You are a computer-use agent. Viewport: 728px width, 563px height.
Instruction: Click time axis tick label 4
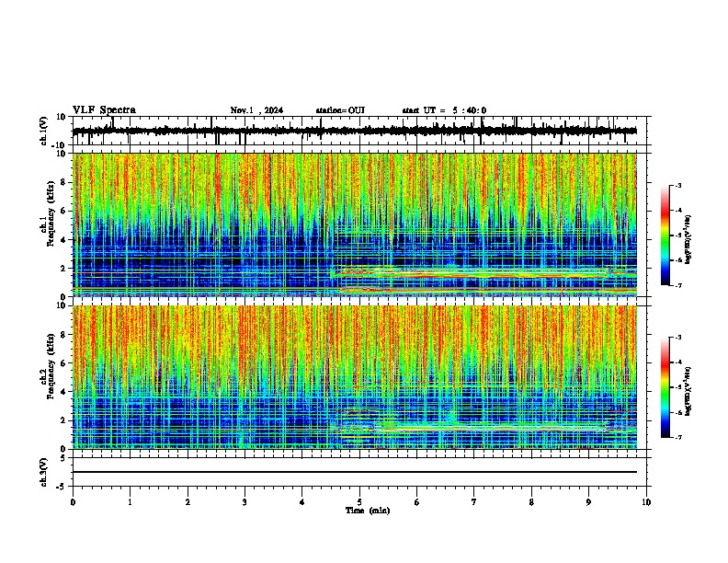(x=302, y=502)
